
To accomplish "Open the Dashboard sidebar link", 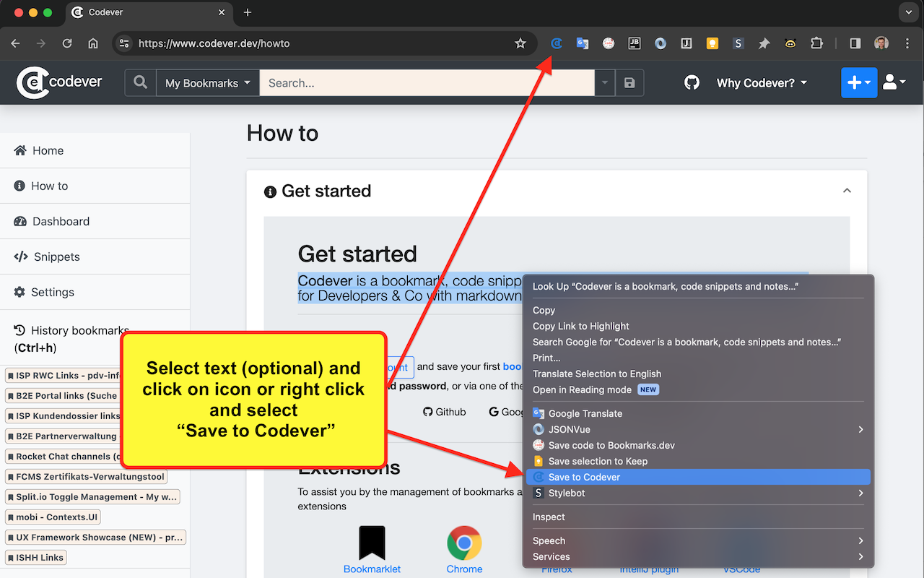I will click(x=61, y=221).
